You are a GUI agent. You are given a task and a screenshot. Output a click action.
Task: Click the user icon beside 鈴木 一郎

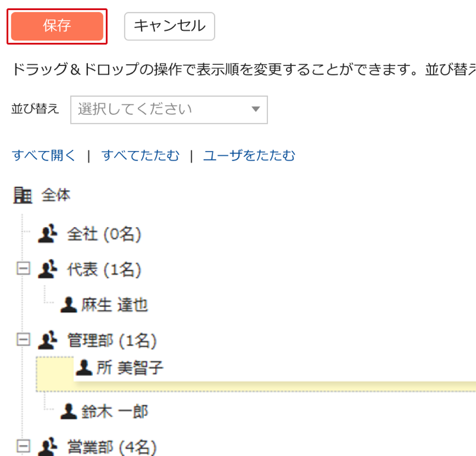point(69,410)
